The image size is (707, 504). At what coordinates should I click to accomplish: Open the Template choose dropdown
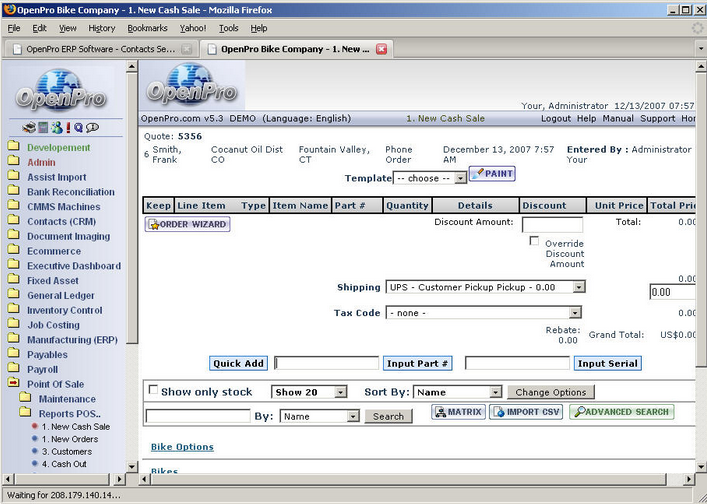tap(430, 178)
